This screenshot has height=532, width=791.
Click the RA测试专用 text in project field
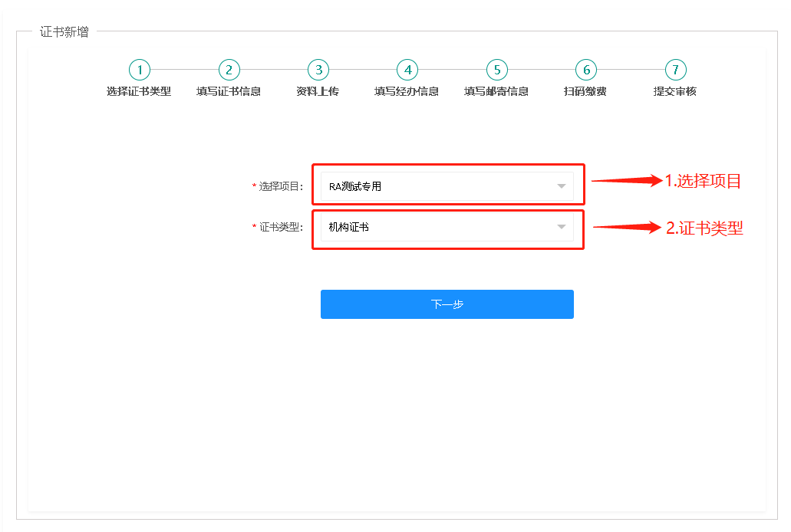click(355, 186)
